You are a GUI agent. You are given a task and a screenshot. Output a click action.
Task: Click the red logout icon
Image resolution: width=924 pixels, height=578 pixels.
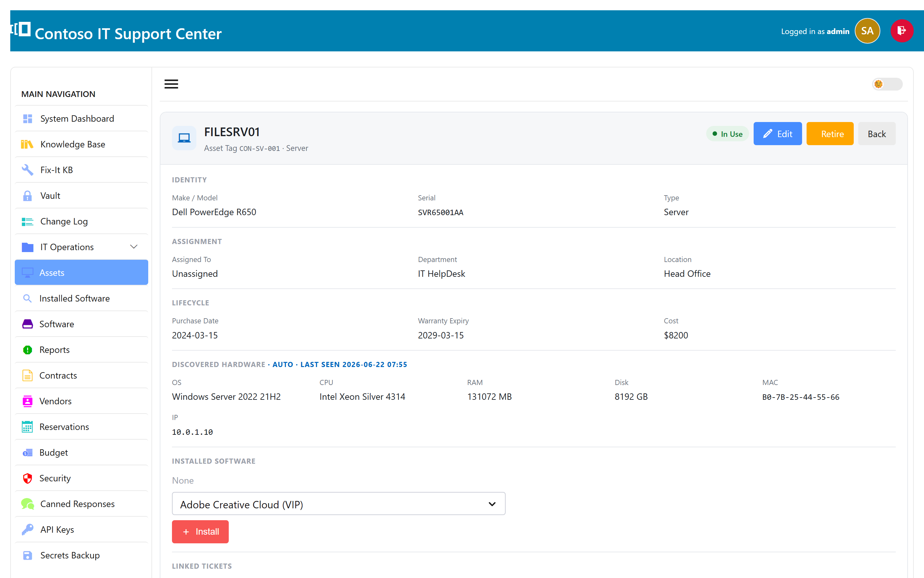[x=902, y=31]
